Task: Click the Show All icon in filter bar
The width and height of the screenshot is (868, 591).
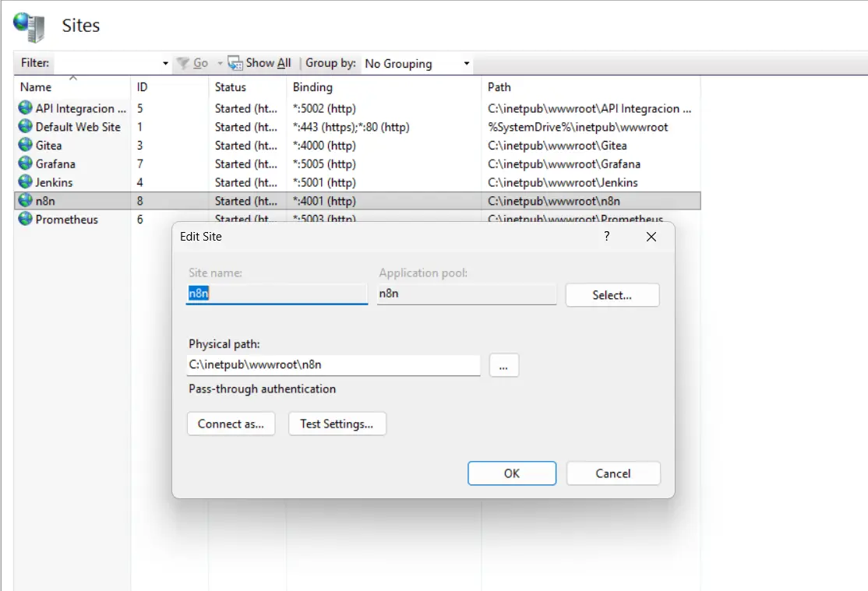Action: pyautogui.click(x=235, y=63)
